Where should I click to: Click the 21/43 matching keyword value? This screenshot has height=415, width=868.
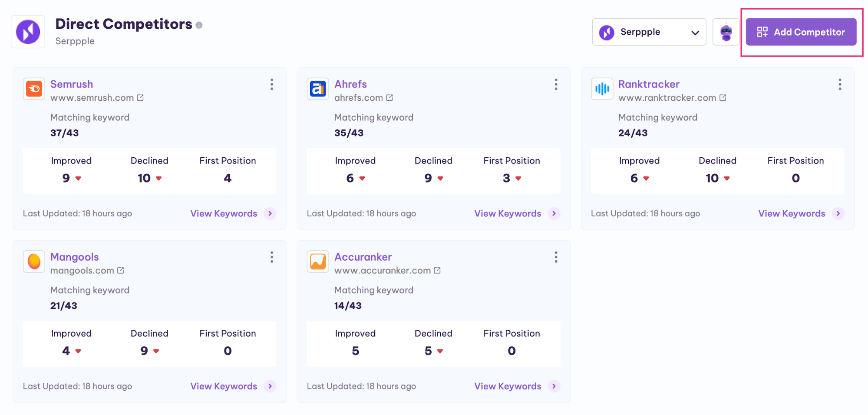[63, 306]
